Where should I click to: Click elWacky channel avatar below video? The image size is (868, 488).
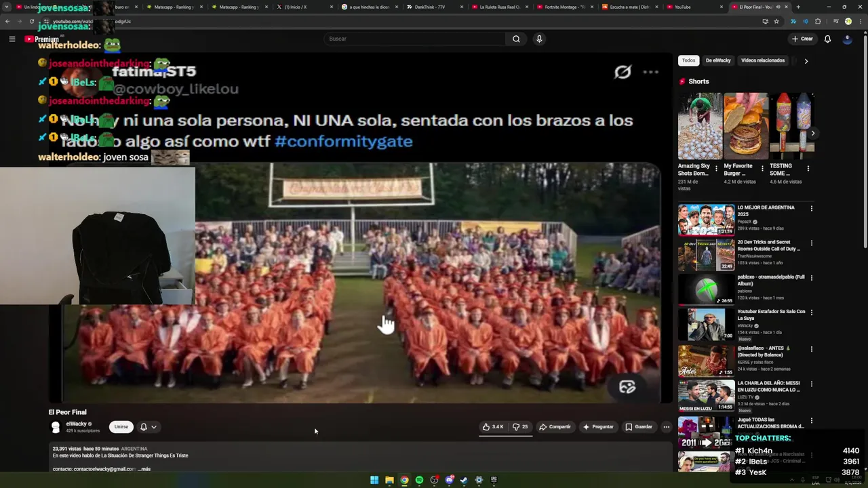56,427
